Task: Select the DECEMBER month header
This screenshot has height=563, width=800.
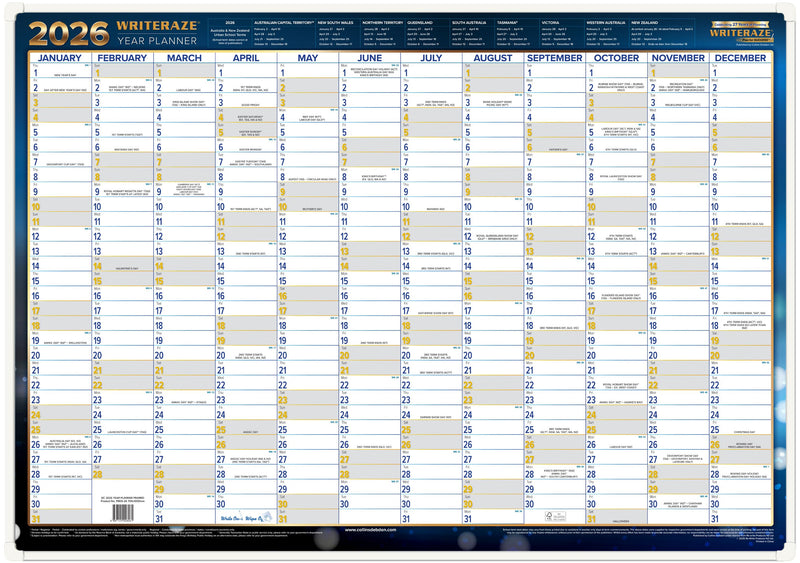Action: 739,58
